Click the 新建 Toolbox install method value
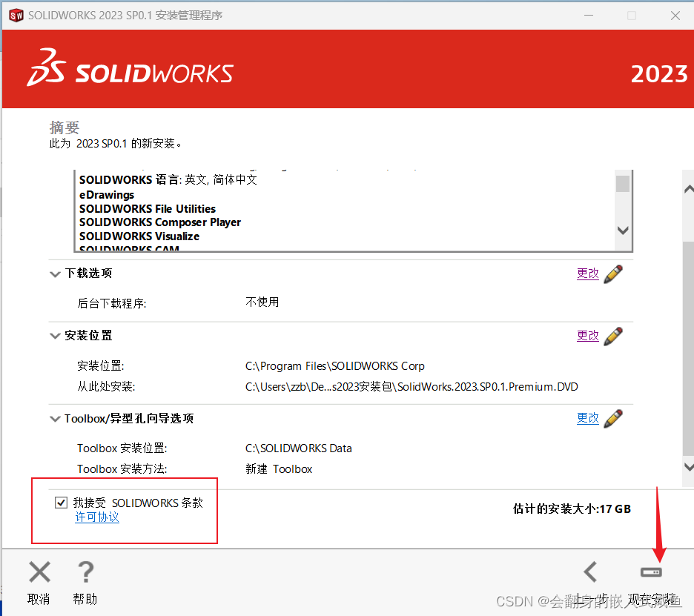Viewport: 694px width, 616px height. pyautogui.click(x=279, y=469)
